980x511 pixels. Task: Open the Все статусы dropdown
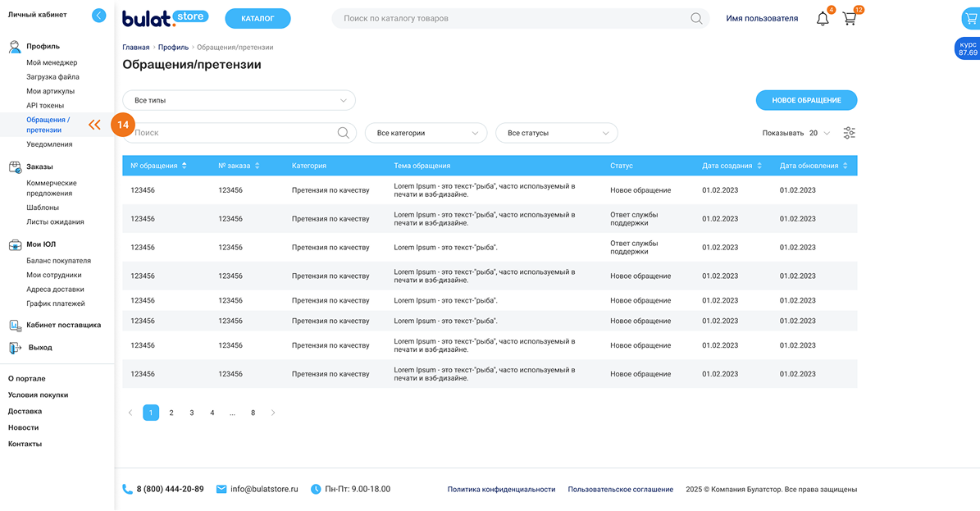pyautogui.click(x=556, y=133)
